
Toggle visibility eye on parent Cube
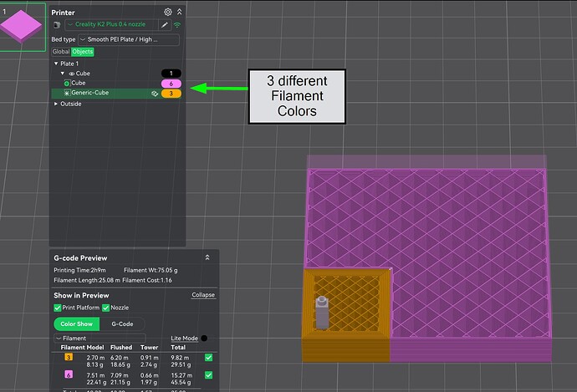click(x=71, y=74)
